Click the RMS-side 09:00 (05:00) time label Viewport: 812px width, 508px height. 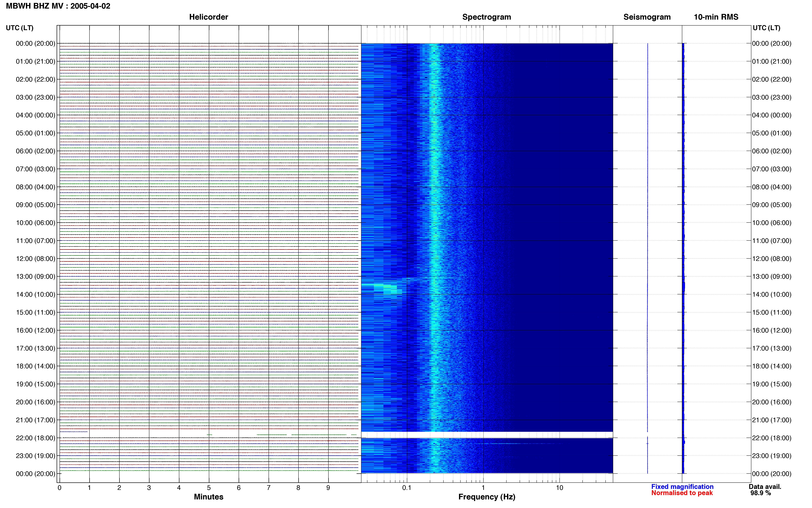[771, 205]
